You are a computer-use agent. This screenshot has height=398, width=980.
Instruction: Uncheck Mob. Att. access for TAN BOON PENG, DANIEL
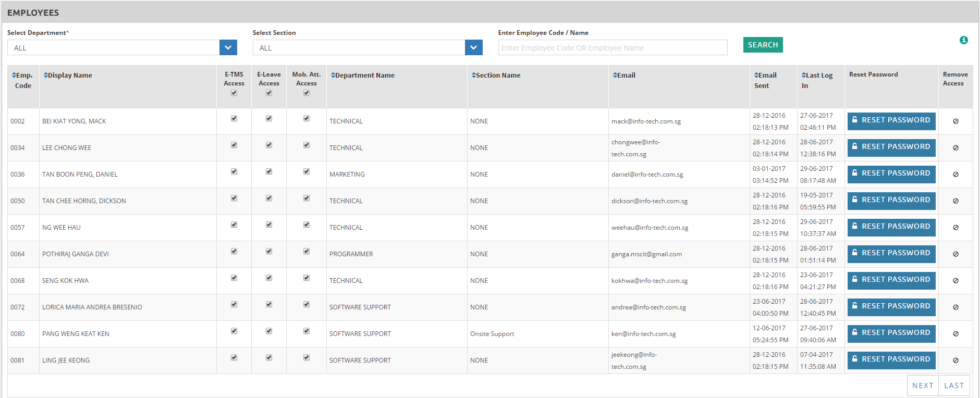pyautogui.click(x=307, y=171)
